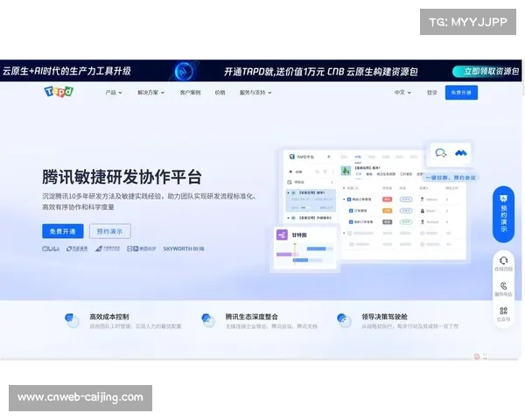Screen dimensions: 525x420
Task: Click the 高效成本控制 heading
Action: [x=109, y=317]
